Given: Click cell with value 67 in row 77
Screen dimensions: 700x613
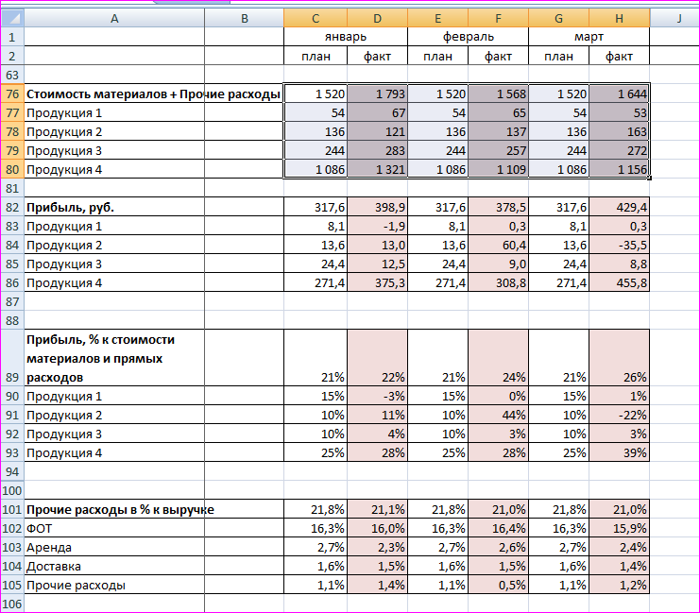Looking at the screenshot, I should click(377, 113).
